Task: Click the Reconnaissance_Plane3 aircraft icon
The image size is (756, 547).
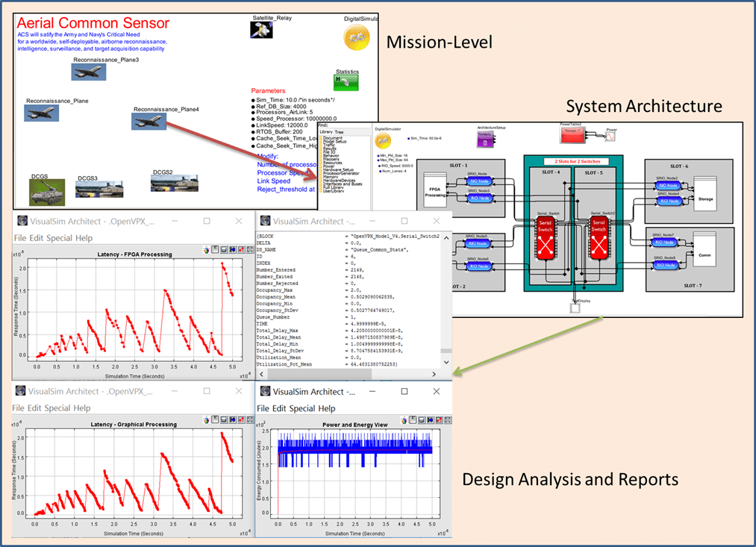Action: tap(89, 72)
